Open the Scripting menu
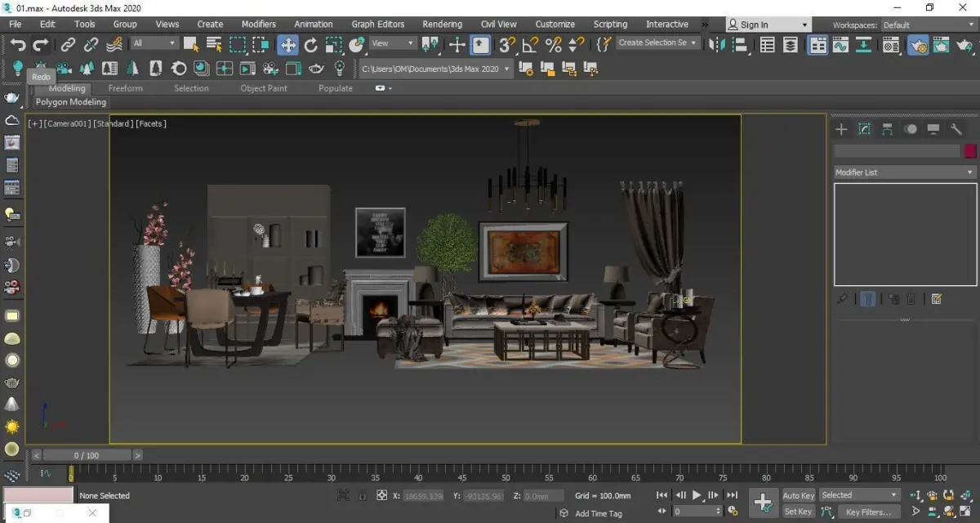 [610, 24]
